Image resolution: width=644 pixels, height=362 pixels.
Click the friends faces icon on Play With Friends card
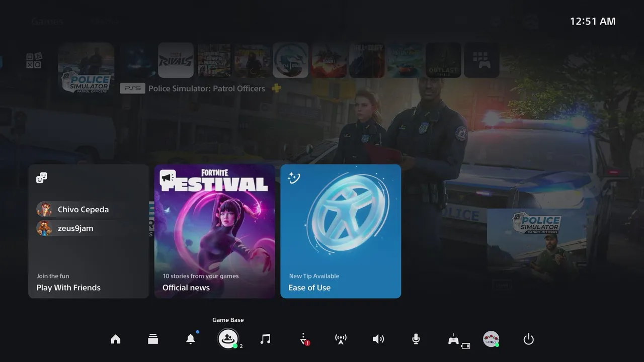[x=42, y=177]
